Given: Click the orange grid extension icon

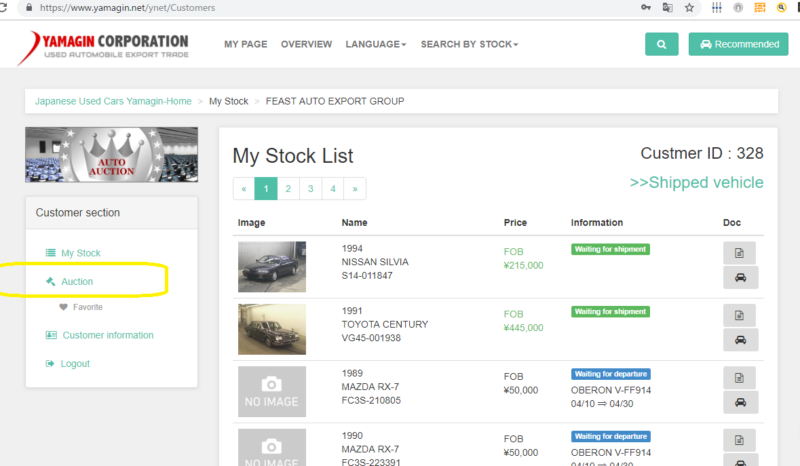Looking at the screenshot, I should pos(760,8).
